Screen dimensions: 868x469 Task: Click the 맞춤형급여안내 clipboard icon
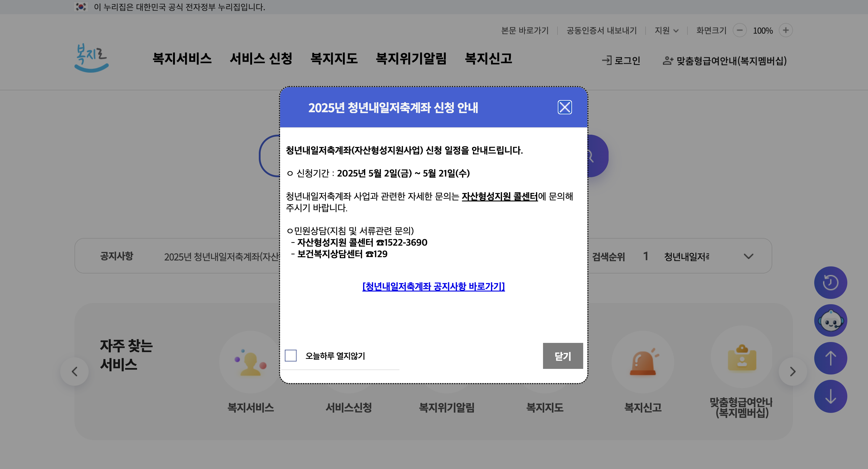click(742, 357)
